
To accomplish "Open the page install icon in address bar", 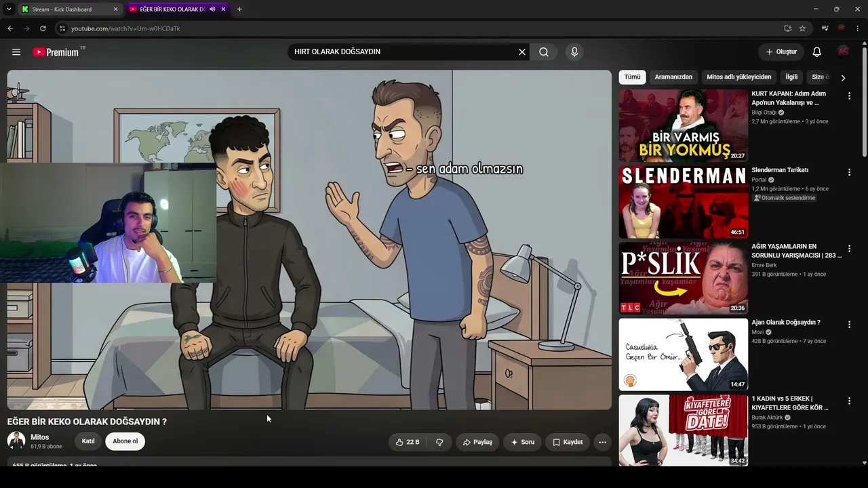I will point(787,28).
